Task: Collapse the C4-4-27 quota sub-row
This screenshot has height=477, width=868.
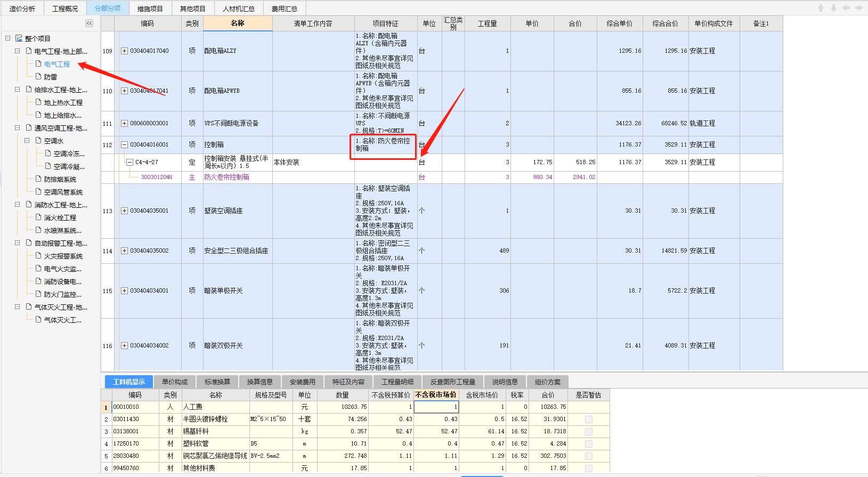Action: [129, 162]
